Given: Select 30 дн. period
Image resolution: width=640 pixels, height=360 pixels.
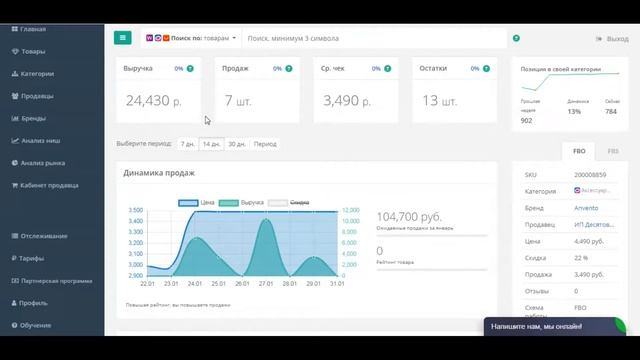Looking at the screenshot, I should [x=237, y=144].
